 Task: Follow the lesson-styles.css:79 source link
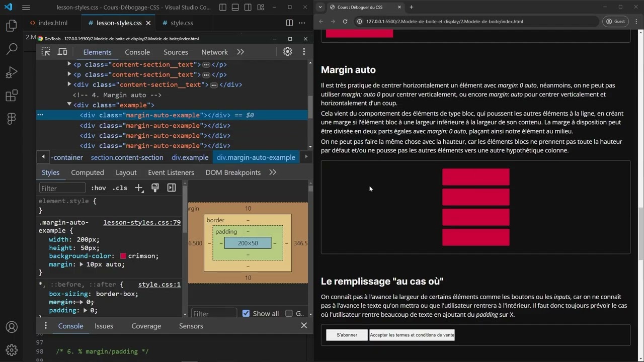142,222
